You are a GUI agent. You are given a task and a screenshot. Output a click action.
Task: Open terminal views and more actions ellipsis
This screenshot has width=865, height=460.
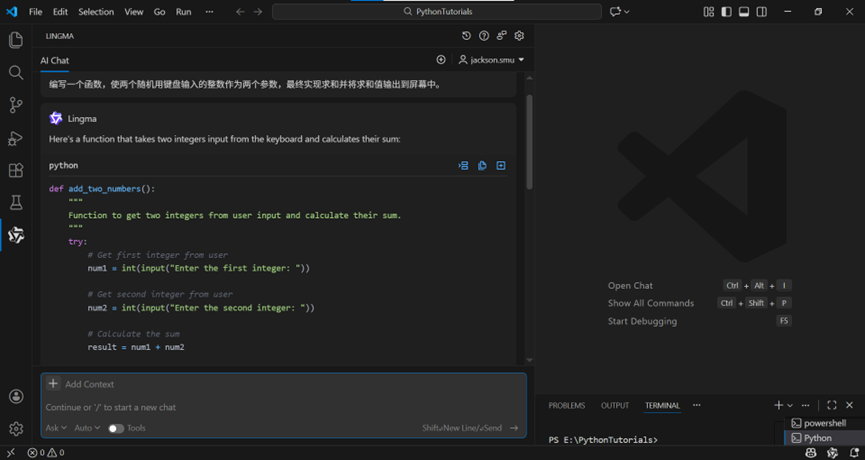pos(805,405)
